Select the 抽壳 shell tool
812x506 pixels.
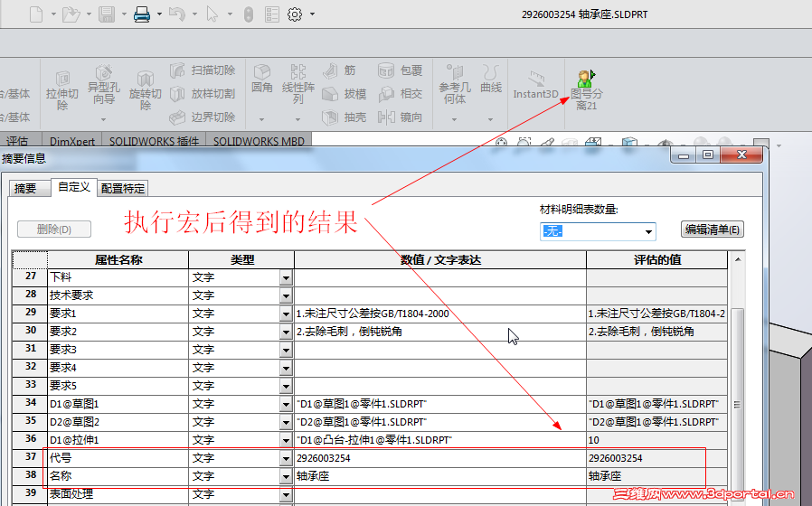pyautogui.click(x=345, y=117)
